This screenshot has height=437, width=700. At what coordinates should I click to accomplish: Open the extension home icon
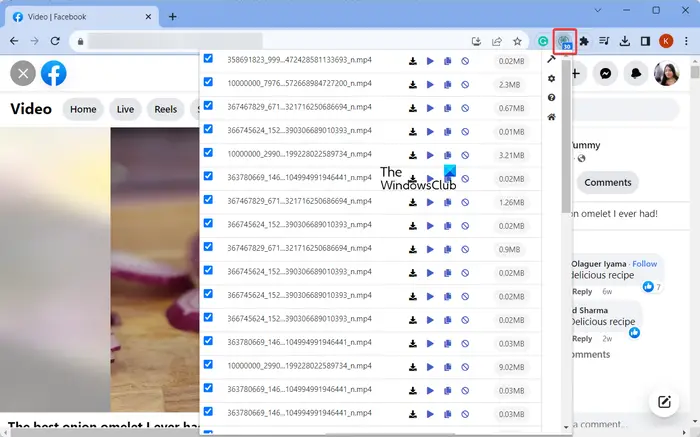[x=551, y=117]
